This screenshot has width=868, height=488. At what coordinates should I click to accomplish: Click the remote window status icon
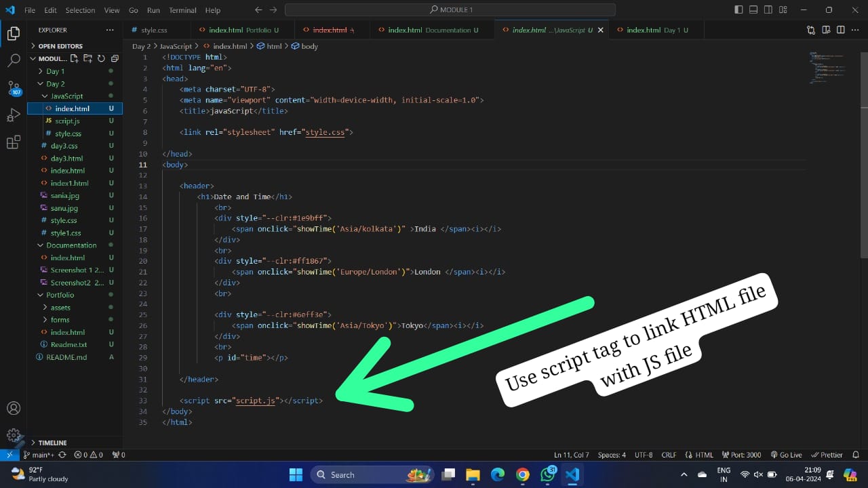9,455
